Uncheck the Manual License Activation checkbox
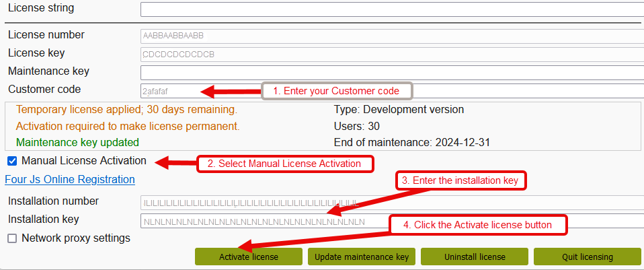The width and height of the screenshot is (644, 270). [x=12, y=161]
